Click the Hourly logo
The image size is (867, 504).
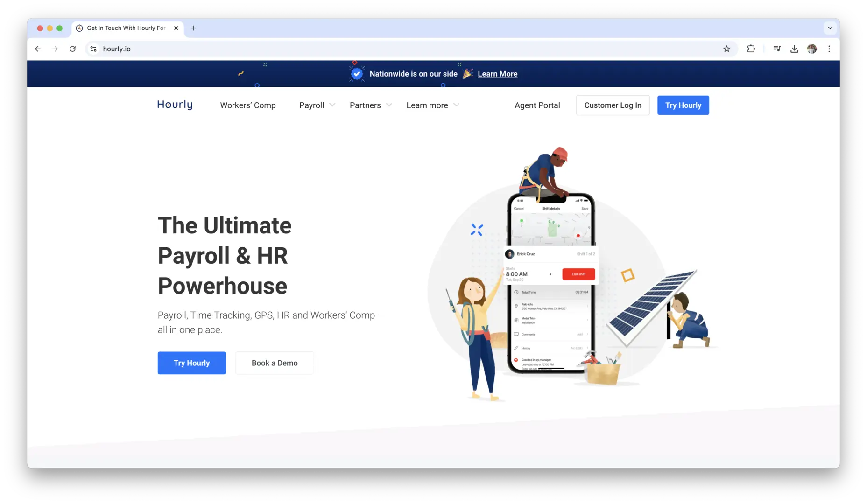[x=175, y=105]
